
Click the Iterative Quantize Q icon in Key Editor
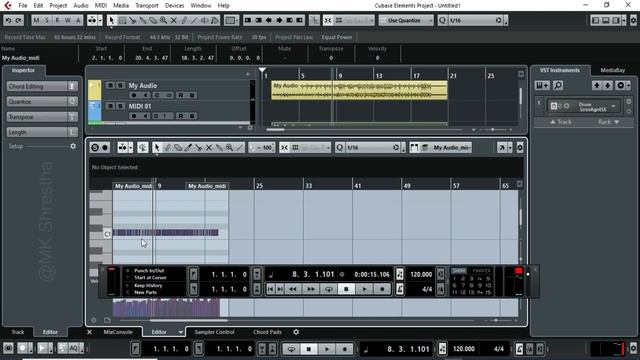(340, 147)
